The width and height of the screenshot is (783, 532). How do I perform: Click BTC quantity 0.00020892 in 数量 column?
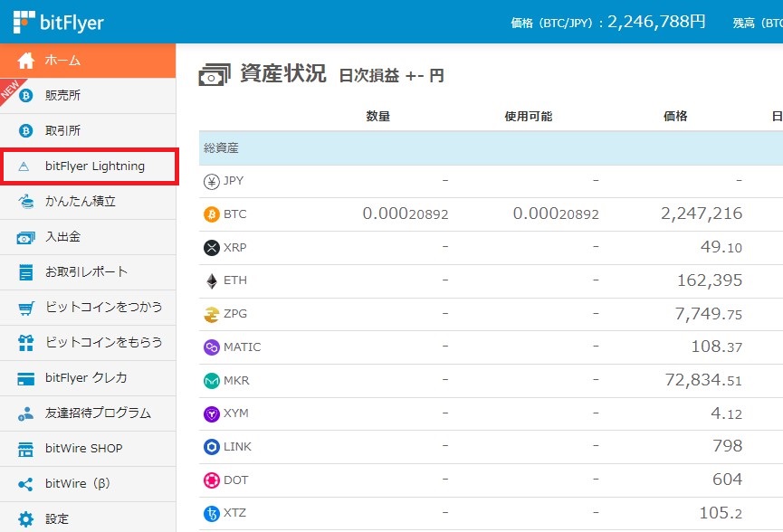(406, 214)
